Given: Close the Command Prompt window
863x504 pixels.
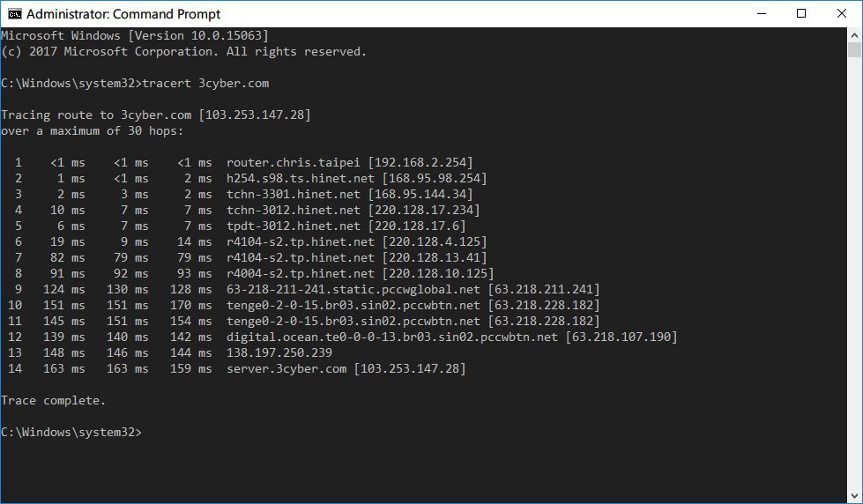Looking at the screenshot, I should pyautogui.click(x=842, y=13).
